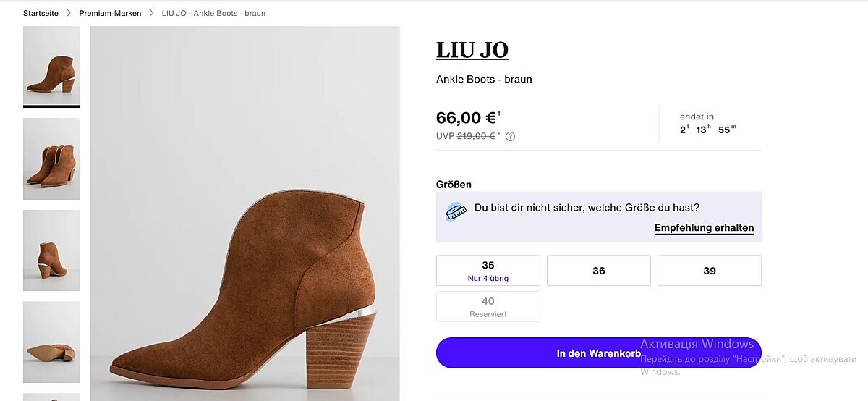Pick shoe size 39
Viewport: 868px width, 401px height.
[710, 271]
